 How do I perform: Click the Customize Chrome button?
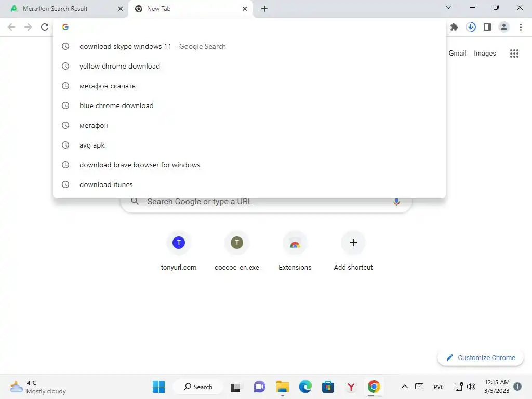(481, 357)
